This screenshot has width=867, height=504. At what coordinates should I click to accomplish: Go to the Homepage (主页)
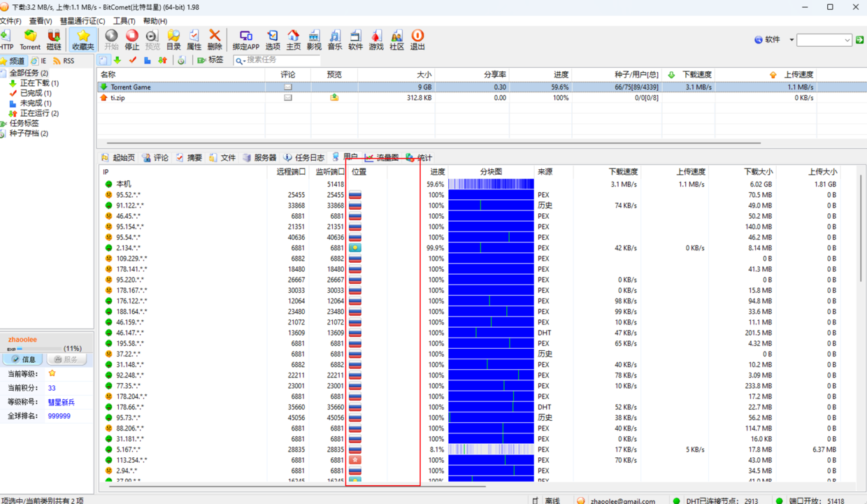click(294, 39)
